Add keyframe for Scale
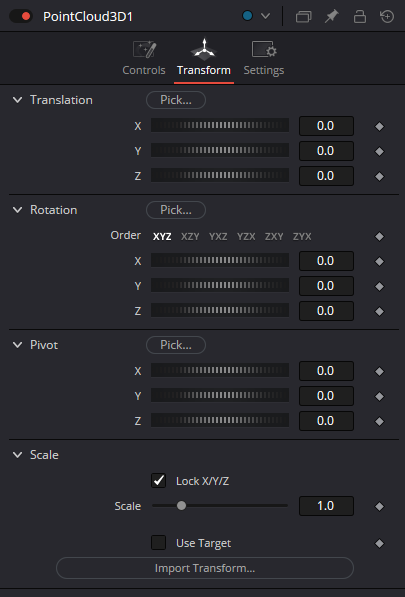The image size is (405, 597). click(379, 506)
